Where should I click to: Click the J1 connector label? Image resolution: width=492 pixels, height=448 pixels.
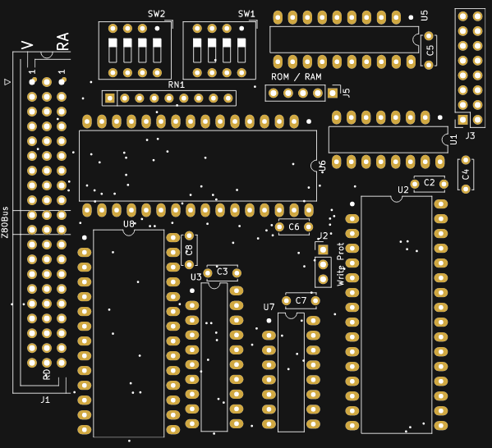click(45, 400)
